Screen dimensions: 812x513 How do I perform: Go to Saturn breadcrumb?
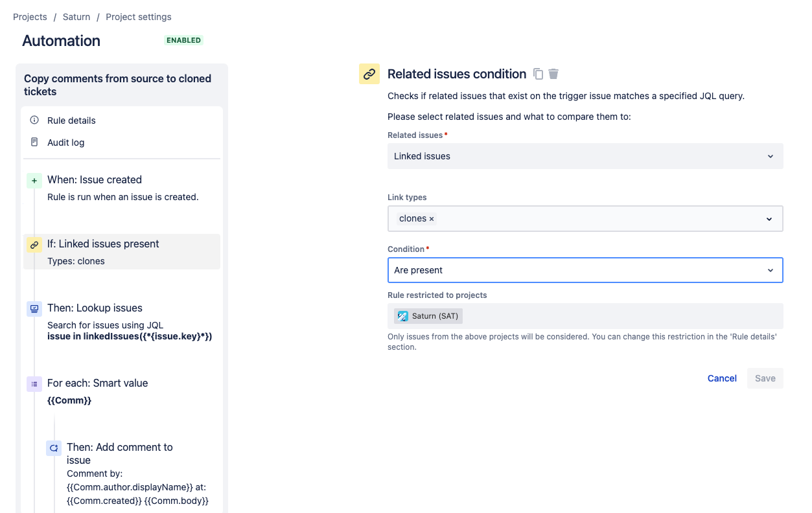76,17
